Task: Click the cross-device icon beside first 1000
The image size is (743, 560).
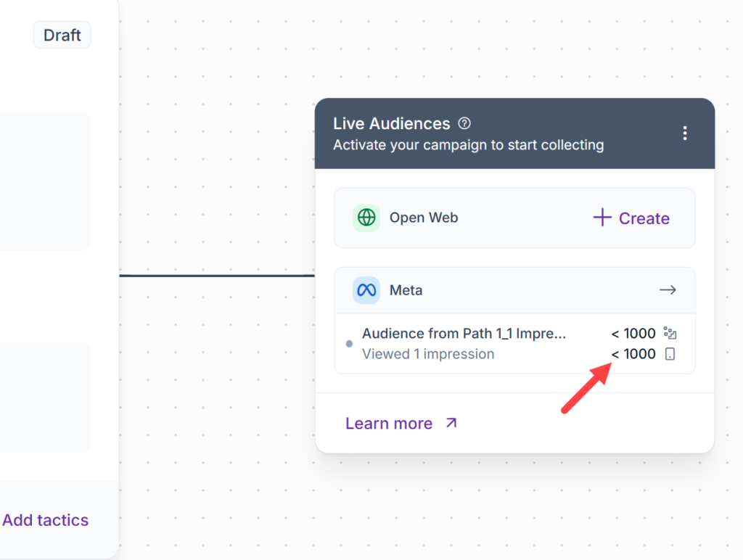Action: (x=670, y=333)
